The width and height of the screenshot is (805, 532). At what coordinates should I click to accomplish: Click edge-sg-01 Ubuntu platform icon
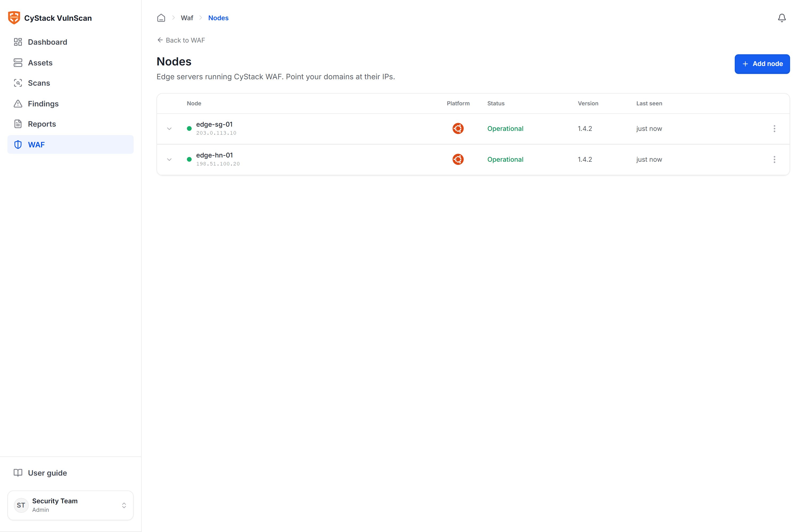458,128
